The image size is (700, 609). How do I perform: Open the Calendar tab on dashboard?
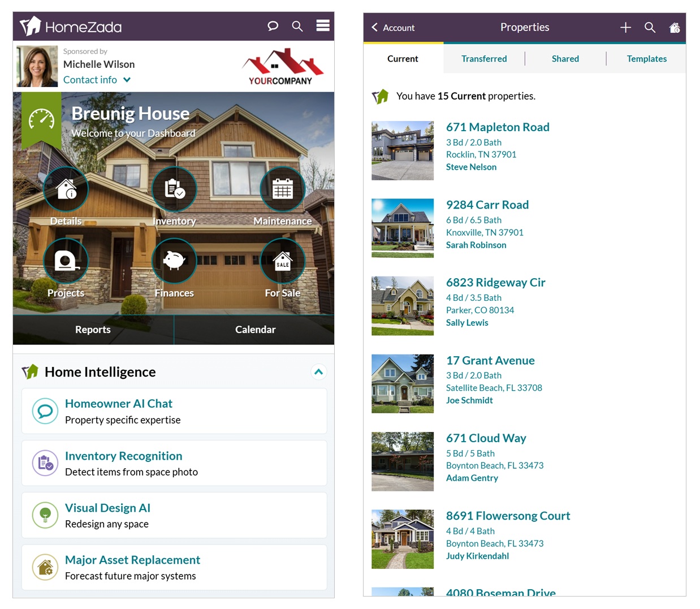(x=255, y=330)
